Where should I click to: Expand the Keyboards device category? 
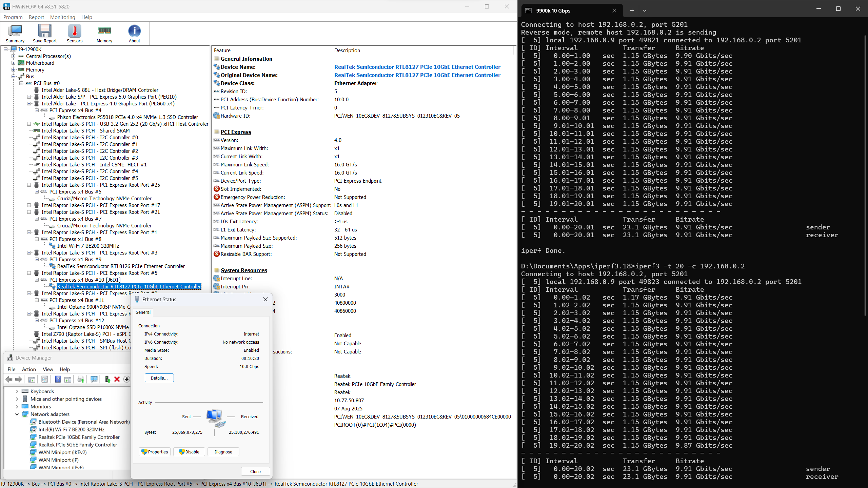(x=17, y=391)
